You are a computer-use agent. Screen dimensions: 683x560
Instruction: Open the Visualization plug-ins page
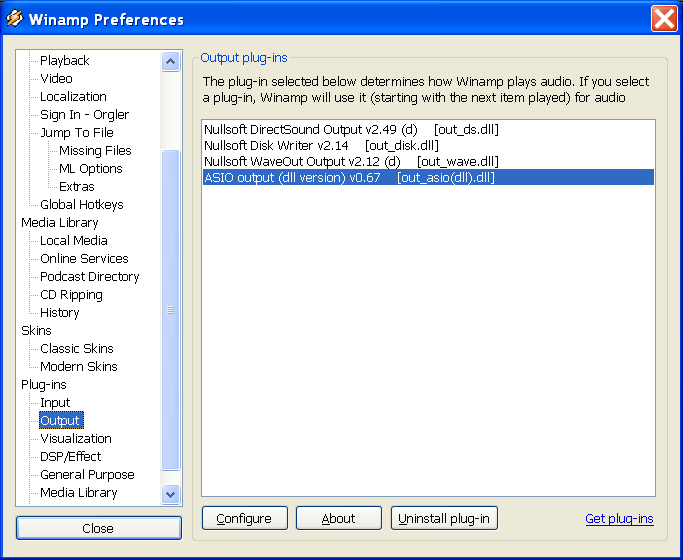(75, 439)
